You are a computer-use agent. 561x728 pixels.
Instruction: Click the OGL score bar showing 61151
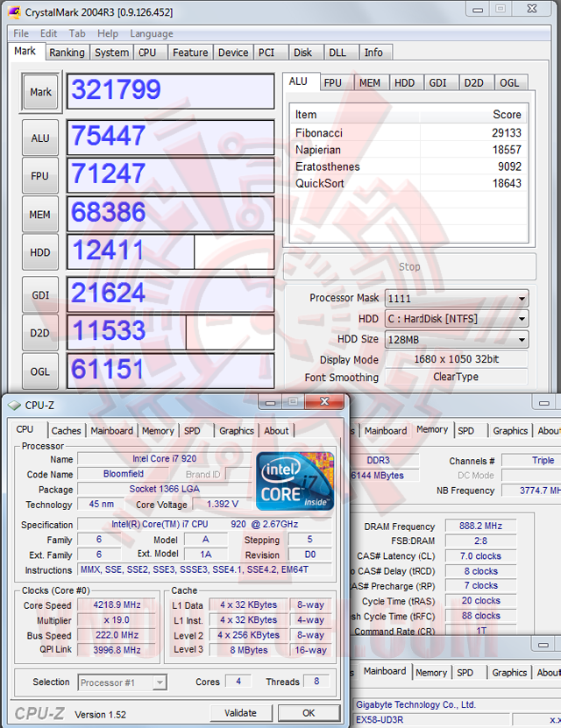coord(170,371)
